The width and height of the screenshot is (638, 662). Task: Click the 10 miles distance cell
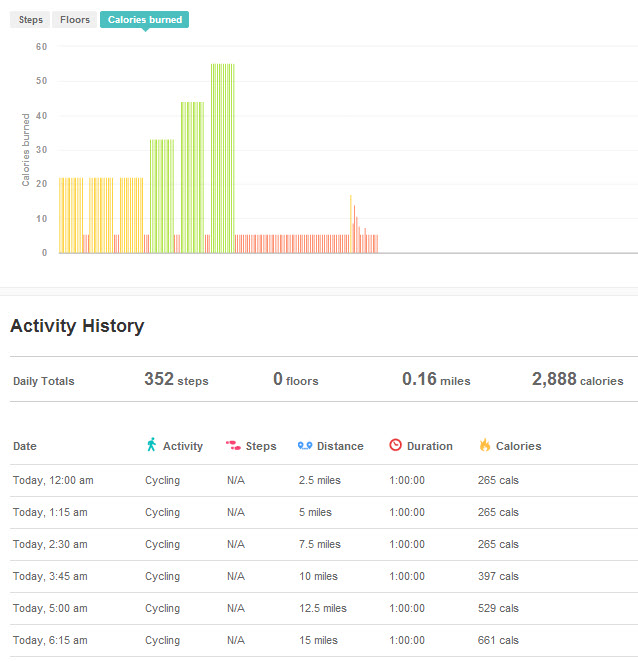coord(318,577)
